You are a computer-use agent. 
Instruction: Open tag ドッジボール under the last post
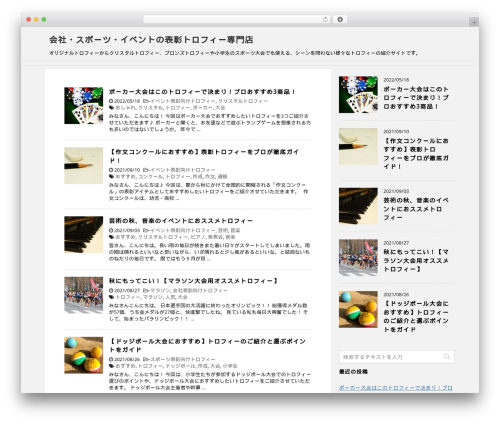(x=180, y=366)
